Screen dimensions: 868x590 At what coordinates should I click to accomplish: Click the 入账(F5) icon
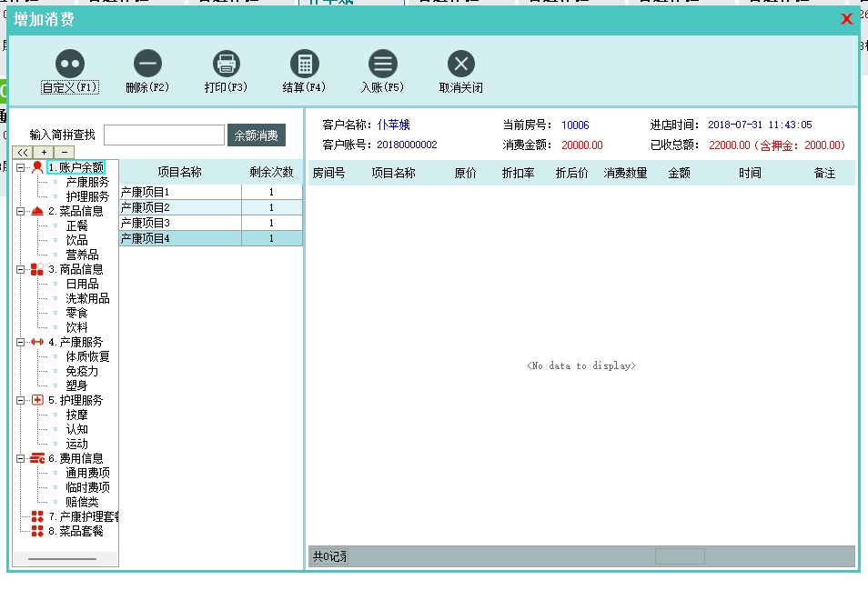tap(382, 64)
